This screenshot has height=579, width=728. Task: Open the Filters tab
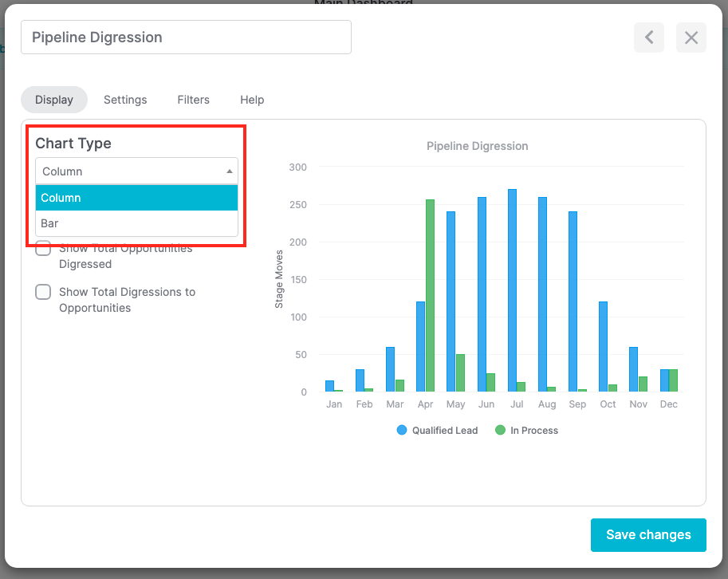click(x=193, y=100)
